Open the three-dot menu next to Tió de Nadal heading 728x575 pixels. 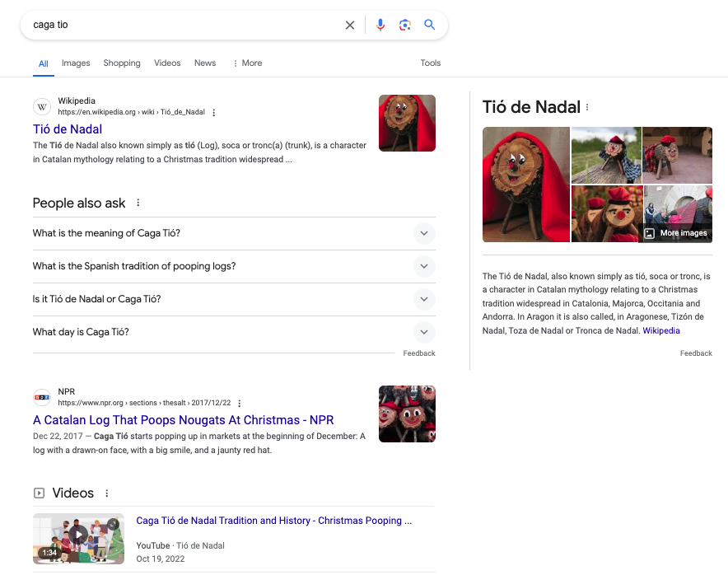(587, 107)
